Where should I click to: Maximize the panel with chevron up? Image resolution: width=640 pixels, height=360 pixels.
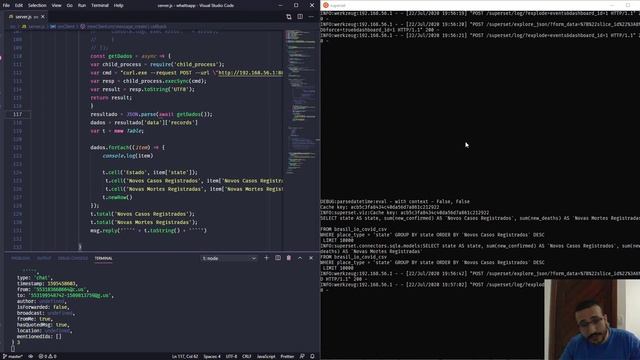point(300,258)
